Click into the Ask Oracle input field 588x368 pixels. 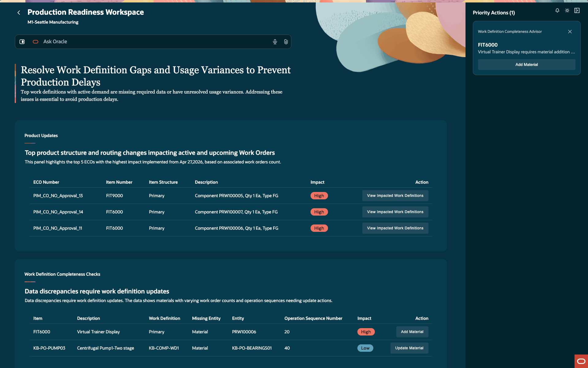click(x=153, y=42)
